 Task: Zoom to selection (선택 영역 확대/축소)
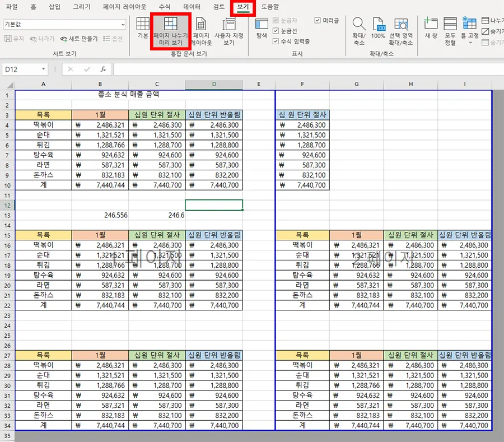pos(401,31)
